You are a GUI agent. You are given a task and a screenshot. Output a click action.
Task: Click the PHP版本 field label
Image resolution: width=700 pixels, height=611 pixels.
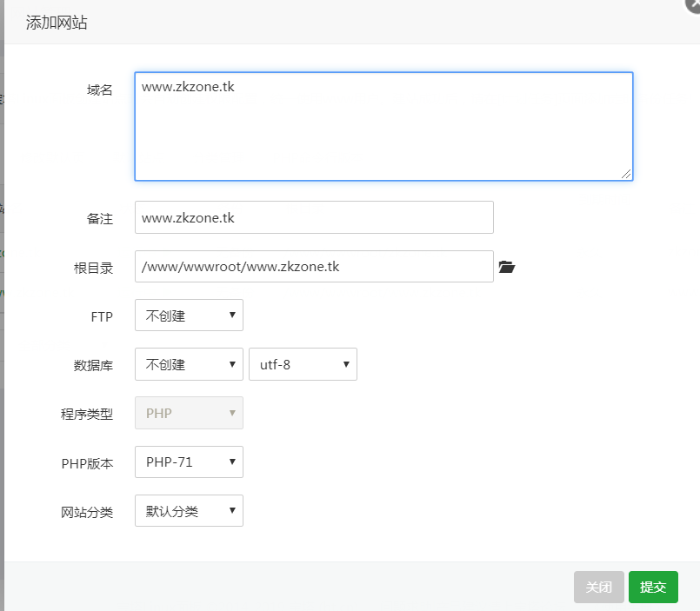click(87, 463)
